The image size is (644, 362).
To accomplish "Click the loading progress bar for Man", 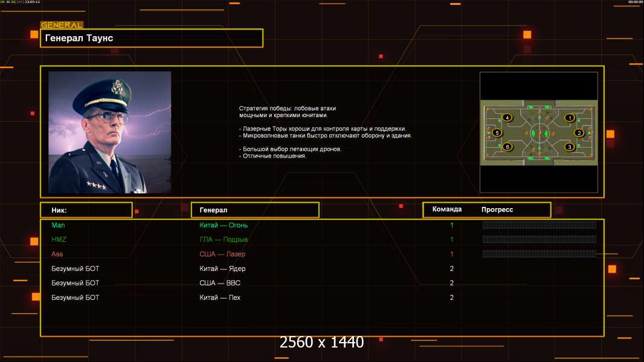I will (x=539, y=225).
